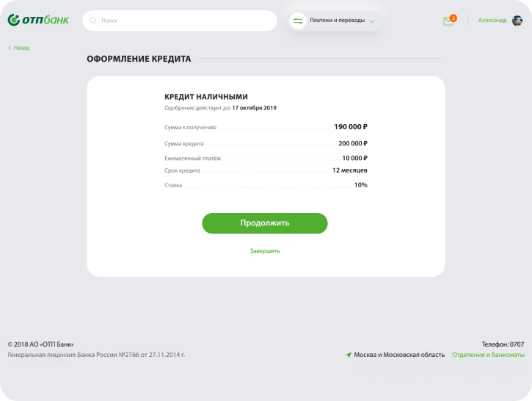Click the Телефон: 0707 number
This screenshot has width=532, height=401.
(503, 344)
